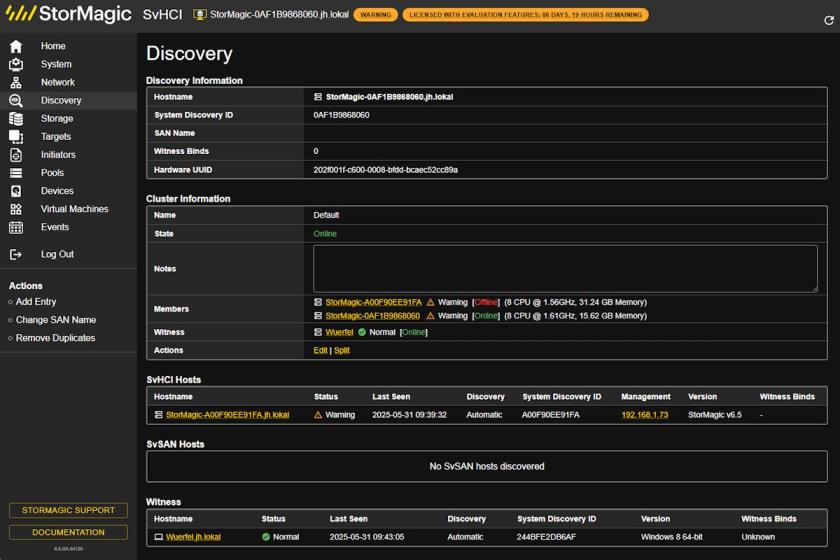This screenshot has height=560, width=840.
Task: Navigate to Targets
Action: [56, 137]
